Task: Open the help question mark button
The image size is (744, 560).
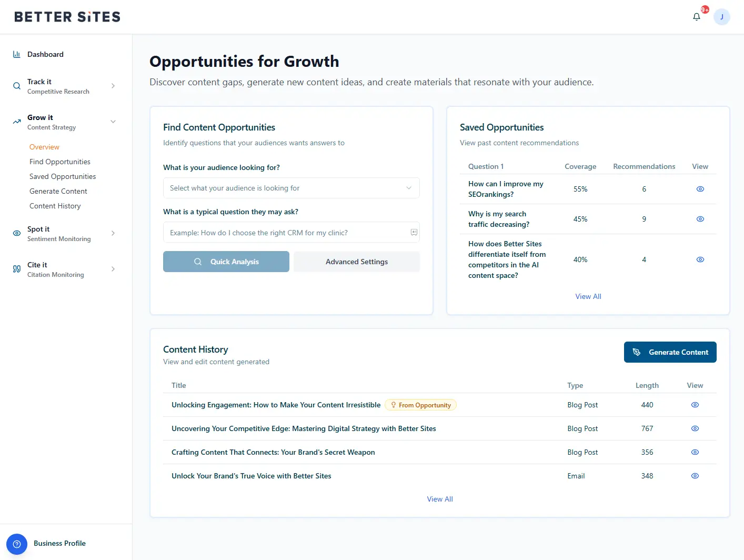Action: 17,544
